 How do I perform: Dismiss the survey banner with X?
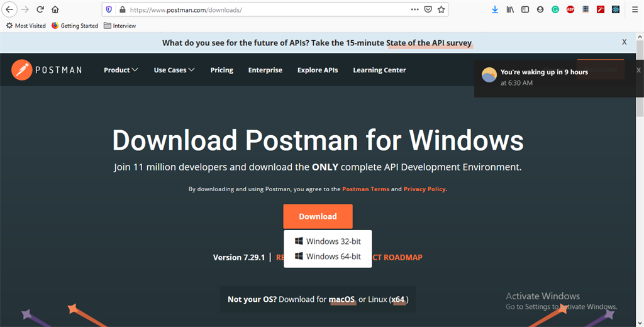625,42
